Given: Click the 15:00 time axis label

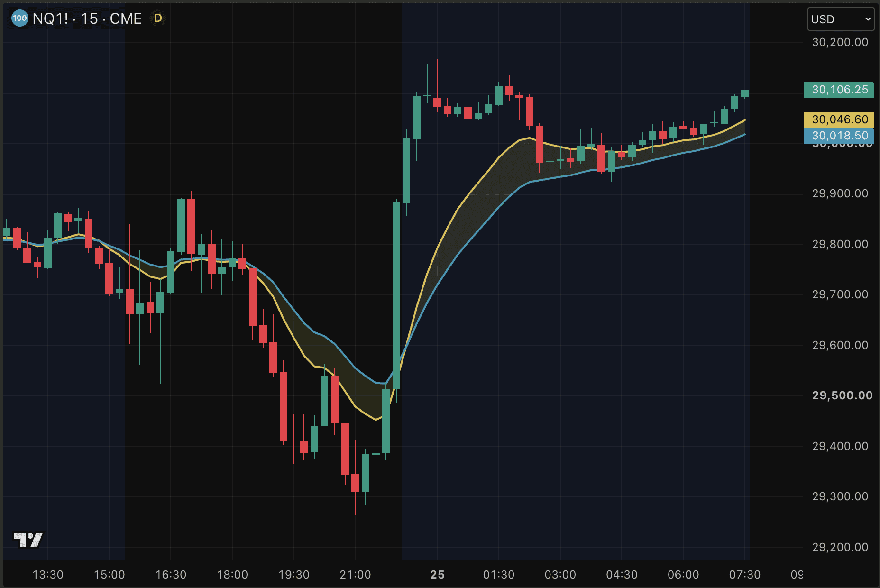Looking at the screenshot, I should pyautogui.click(x=110, y=575).
